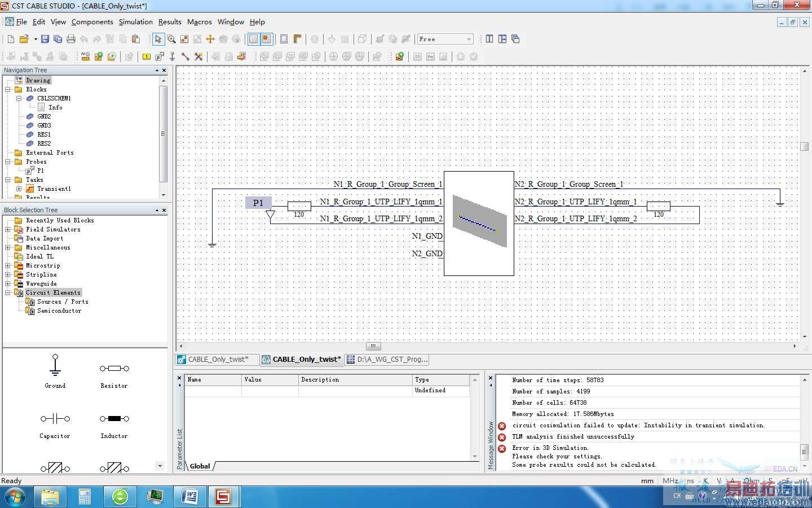Viewport: 812px width, 508px height.
Task: Click the Name column header
Action: pos(213,380)
